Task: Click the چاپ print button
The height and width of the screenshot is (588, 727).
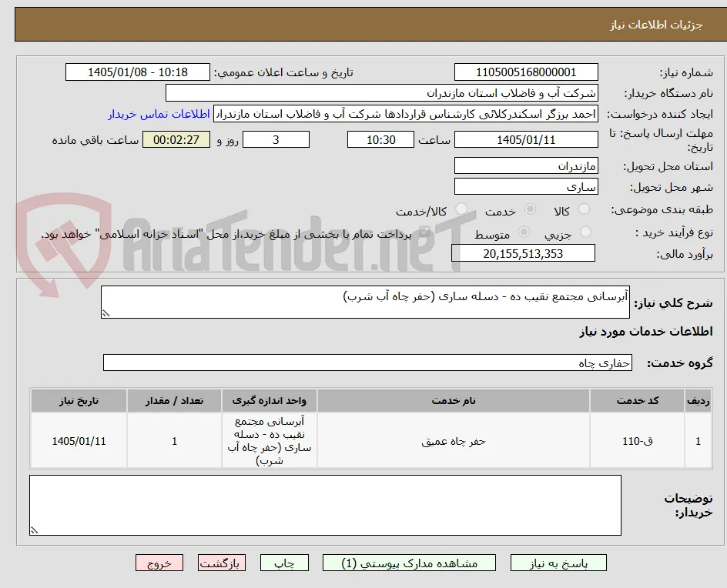Action: 284,563
